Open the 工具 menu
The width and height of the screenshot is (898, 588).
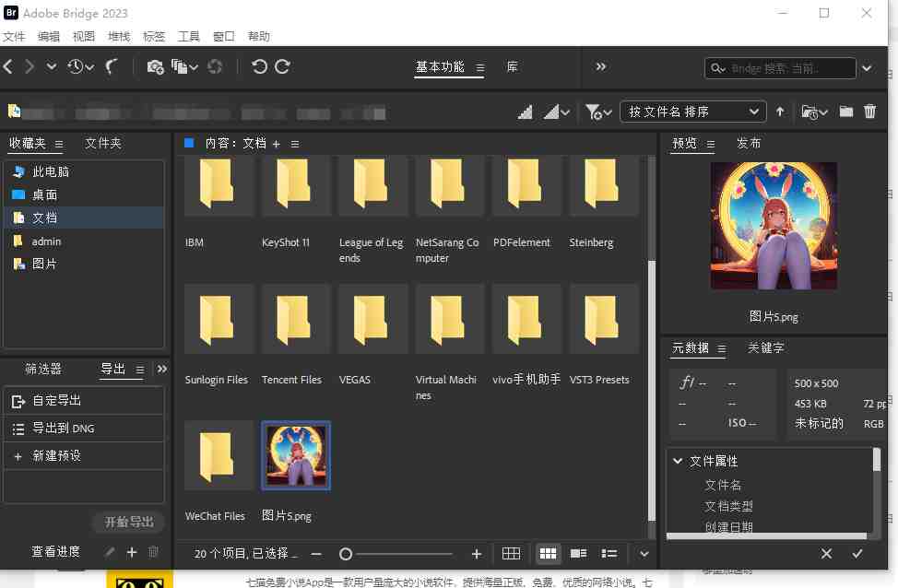tap(189, 36)
